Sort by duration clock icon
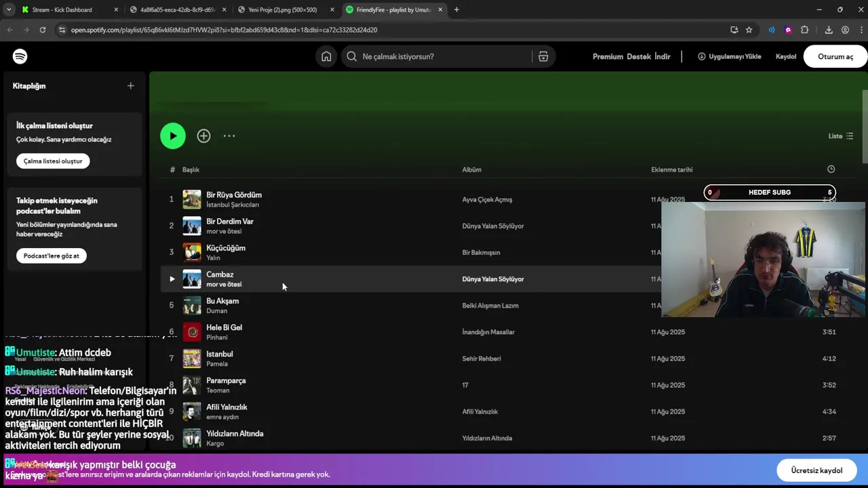868x488 pixels. 831,169
